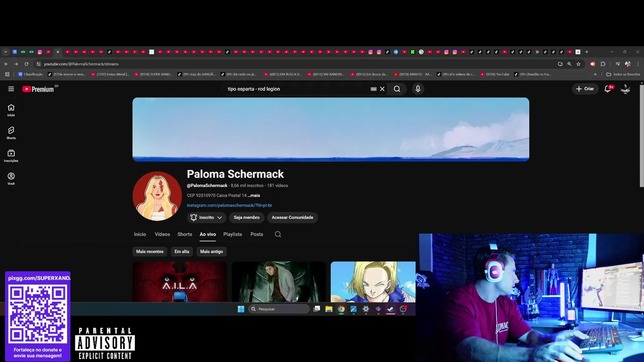
Task: Click the Criar button
Action: pos(585,89)
